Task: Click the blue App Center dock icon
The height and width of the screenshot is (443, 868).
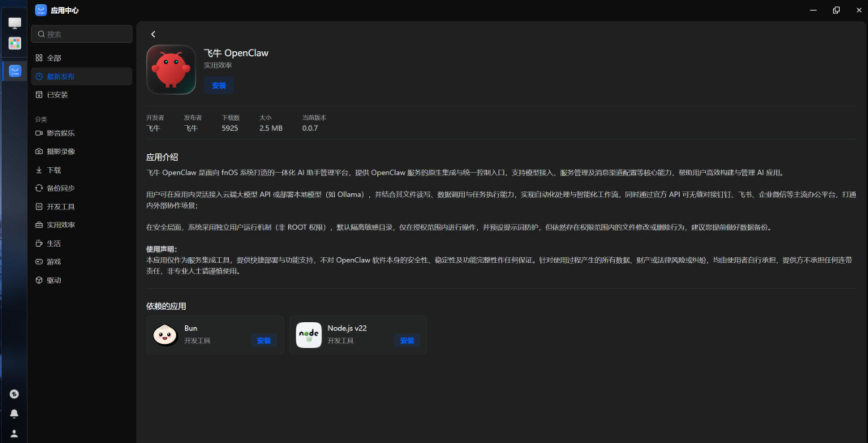Action: tap(15, 71)
